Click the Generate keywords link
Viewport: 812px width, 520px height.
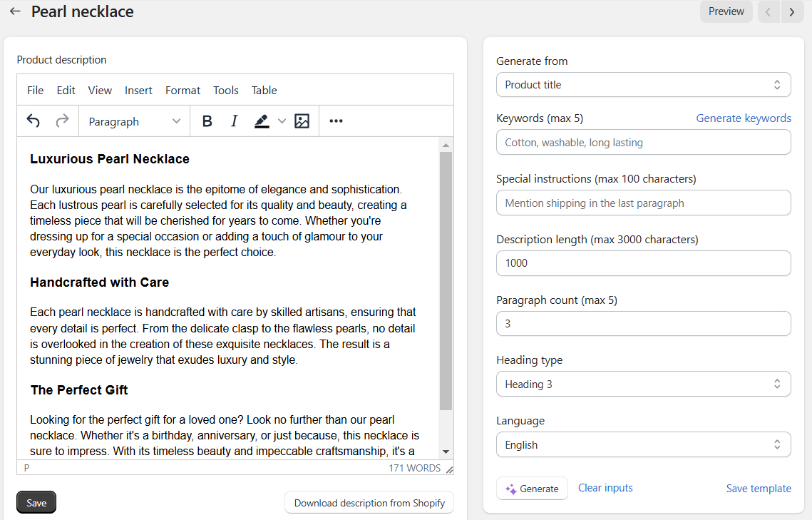pos(744,118)
